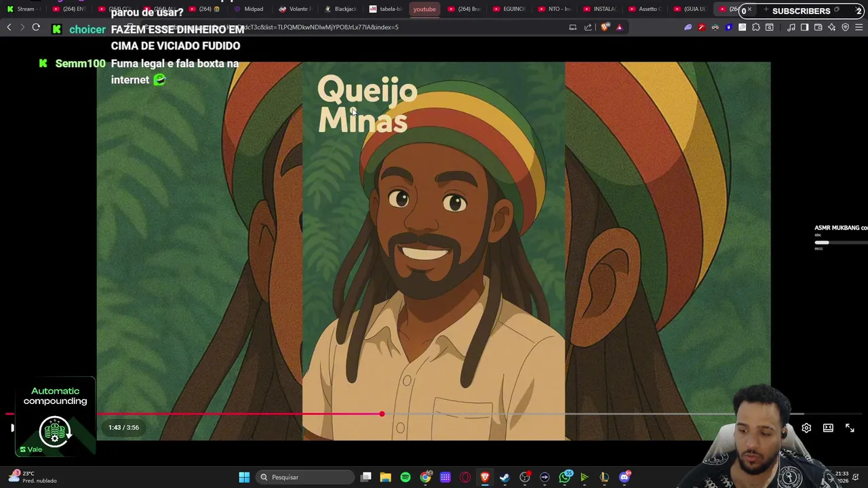Viewport: 868px width, 488px height.
Task: Toggle theater mode in video player
Action: (828, 428)
